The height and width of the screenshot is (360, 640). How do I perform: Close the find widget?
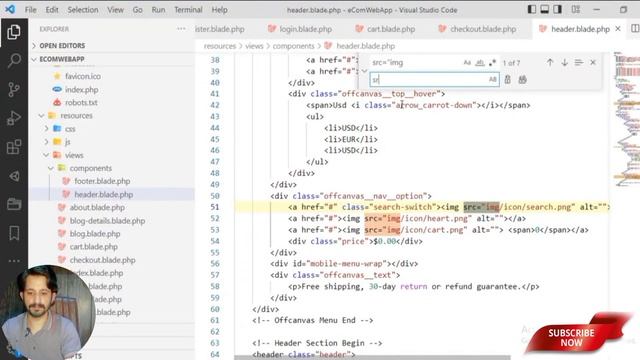pyautogui.click(x=593, y=62)
